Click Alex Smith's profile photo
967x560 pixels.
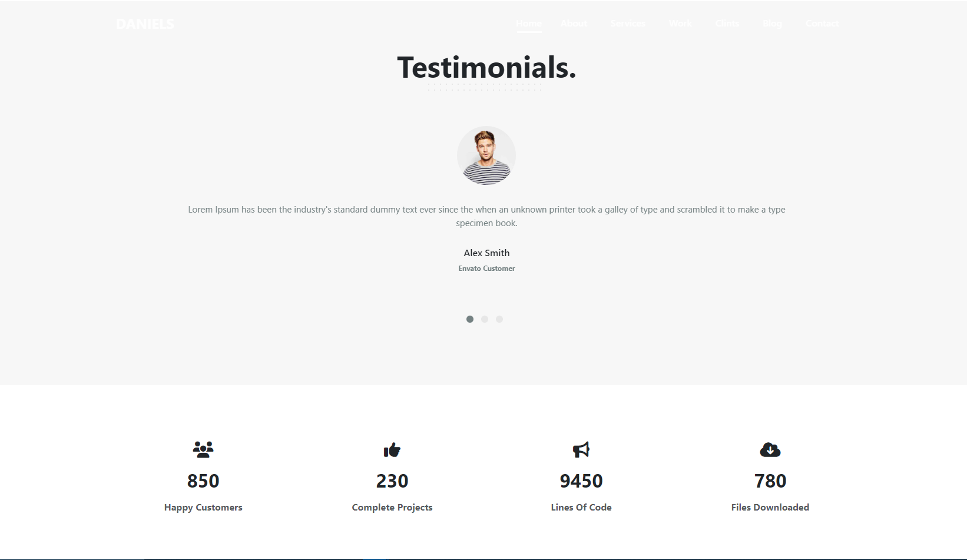(x=486, y=155)
